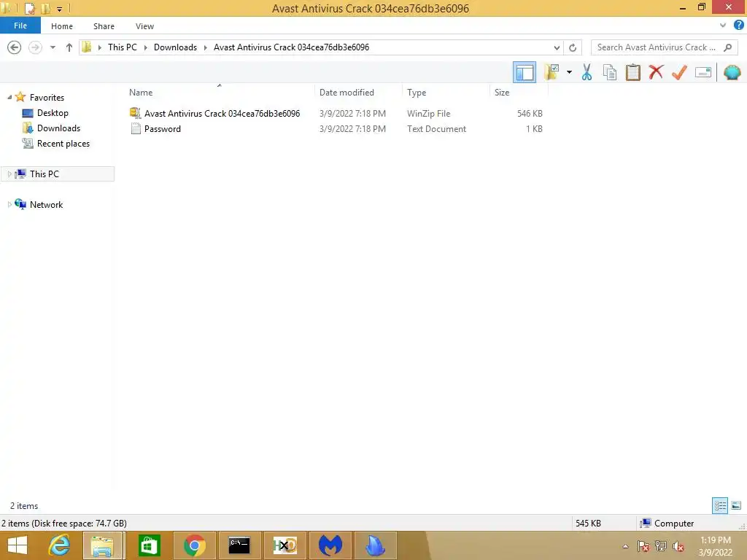Select Recent places in navigation pane
747x560 pixels.
click(x=63, y=144)
